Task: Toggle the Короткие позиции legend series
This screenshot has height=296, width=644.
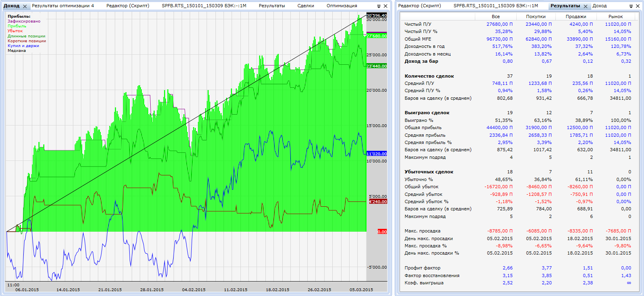Action: tap(27, 41)
